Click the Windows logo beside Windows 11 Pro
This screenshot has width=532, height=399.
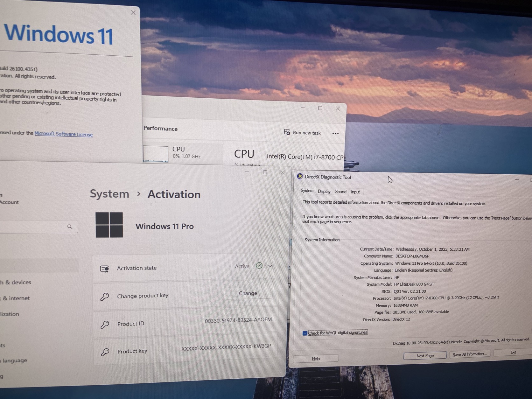(x=109, y=225)
